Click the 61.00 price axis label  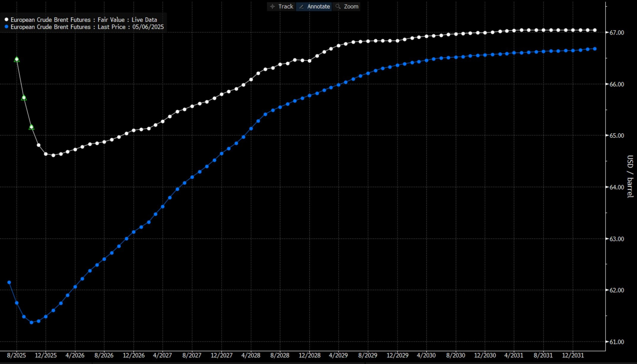click(616, 342)
